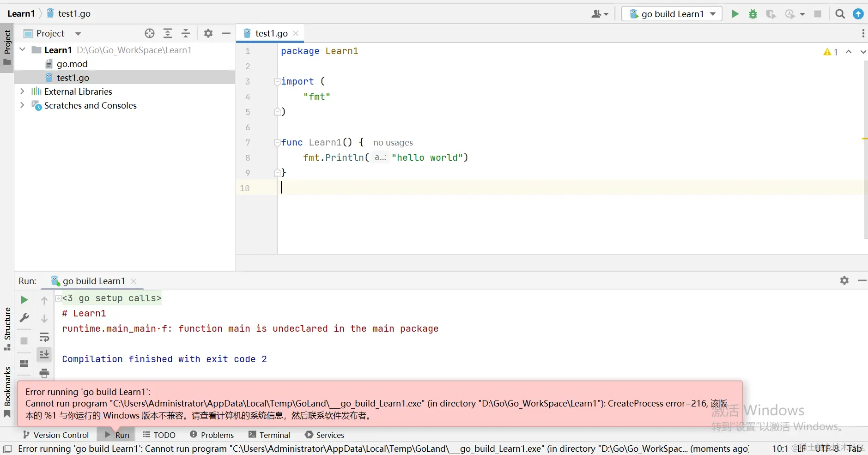Open Run panel settings gear
Image resolution: width=868 pixels, height=455 pixels.
844,280
